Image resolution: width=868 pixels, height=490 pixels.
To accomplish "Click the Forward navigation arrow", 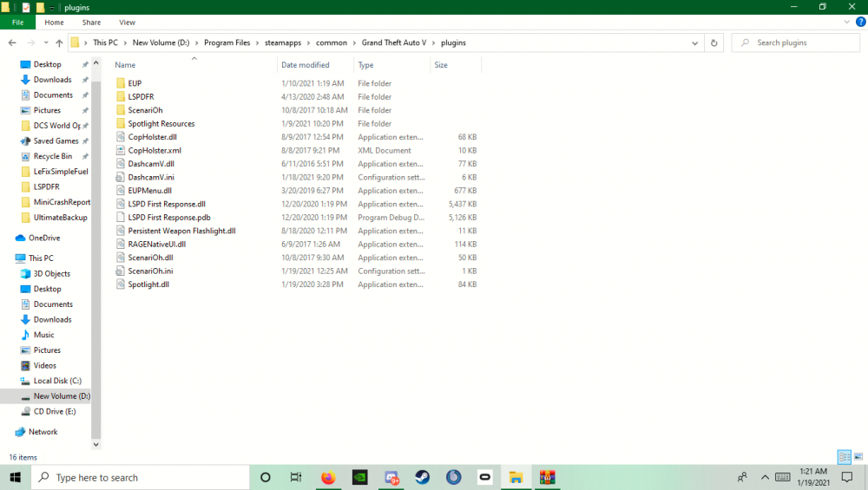I will coord(31,42).
